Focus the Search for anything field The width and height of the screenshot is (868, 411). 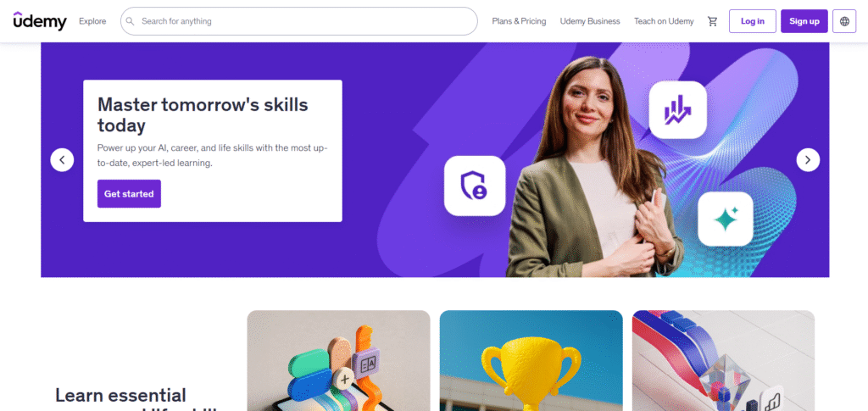[299, 21]
